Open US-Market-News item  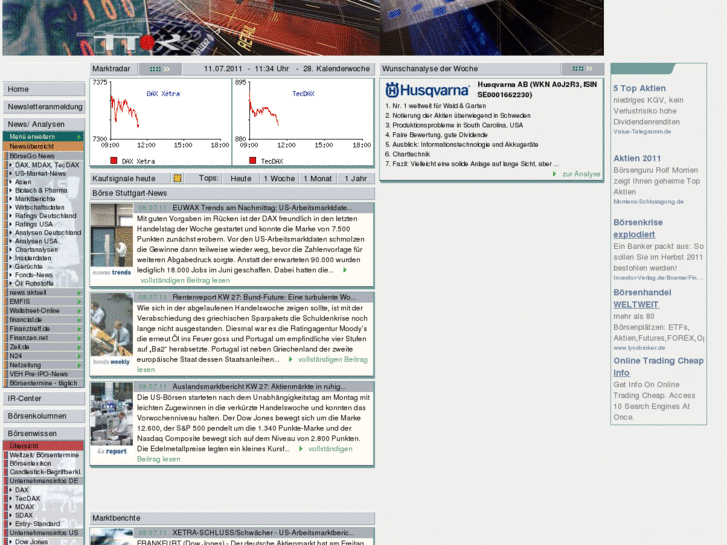[x=40, y=173]
